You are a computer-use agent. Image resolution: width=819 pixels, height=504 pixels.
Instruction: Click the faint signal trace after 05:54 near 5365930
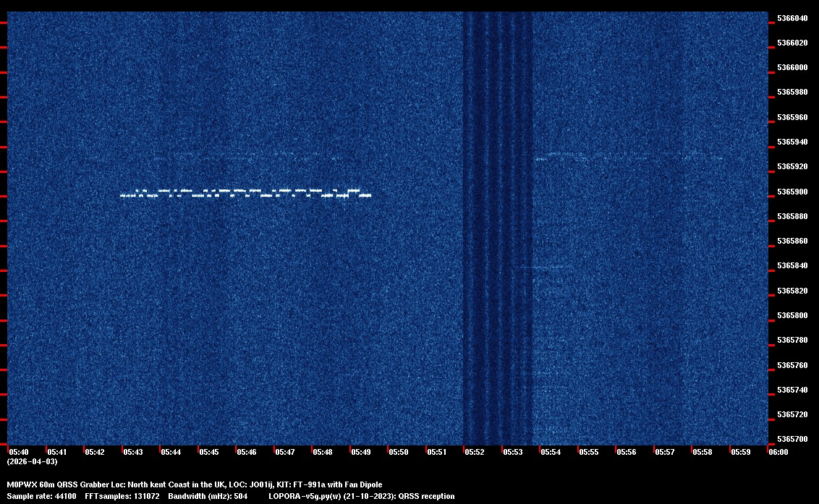[x=629, y=155]
